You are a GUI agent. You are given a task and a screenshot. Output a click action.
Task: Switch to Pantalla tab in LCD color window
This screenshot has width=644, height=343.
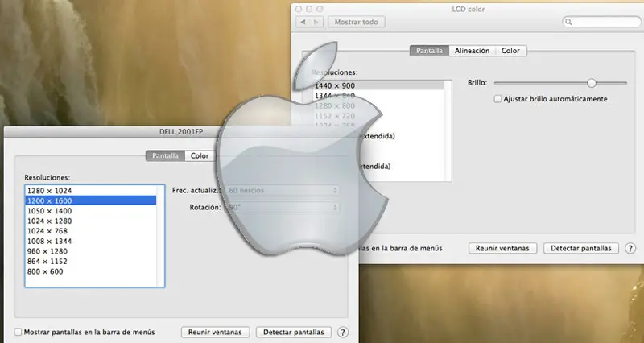click(429, 51)
